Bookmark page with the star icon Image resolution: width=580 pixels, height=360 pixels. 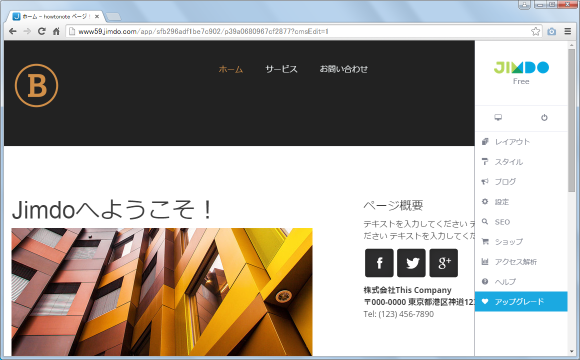click(x=535, y=31)
